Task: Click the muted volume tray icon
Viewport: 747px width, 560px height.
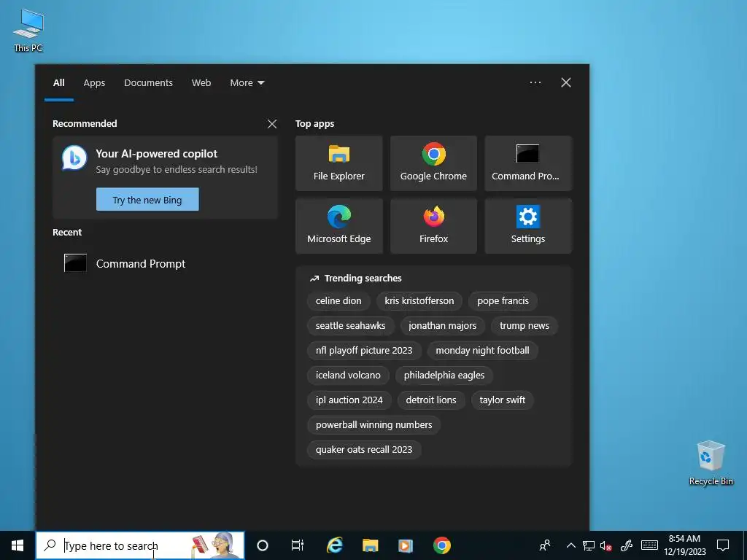Action: [606, 545]
